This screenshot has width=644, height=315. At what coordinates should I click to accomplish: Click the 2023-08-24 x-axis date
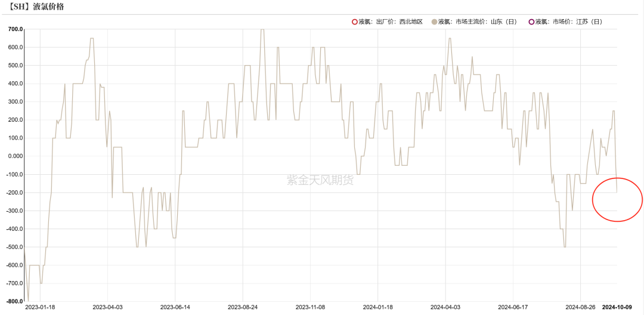[x=243, y=308]
